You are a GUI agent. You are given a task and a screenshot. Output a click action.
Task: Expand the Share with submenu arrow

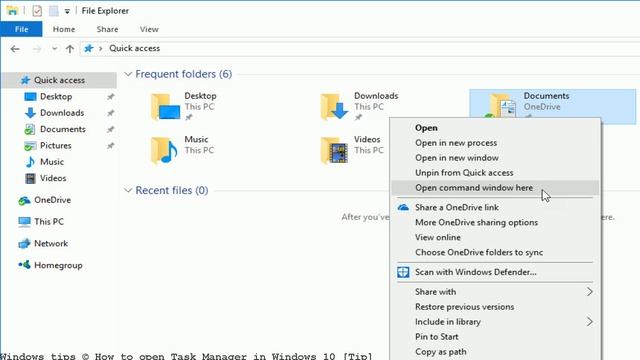tap(590, 292)
